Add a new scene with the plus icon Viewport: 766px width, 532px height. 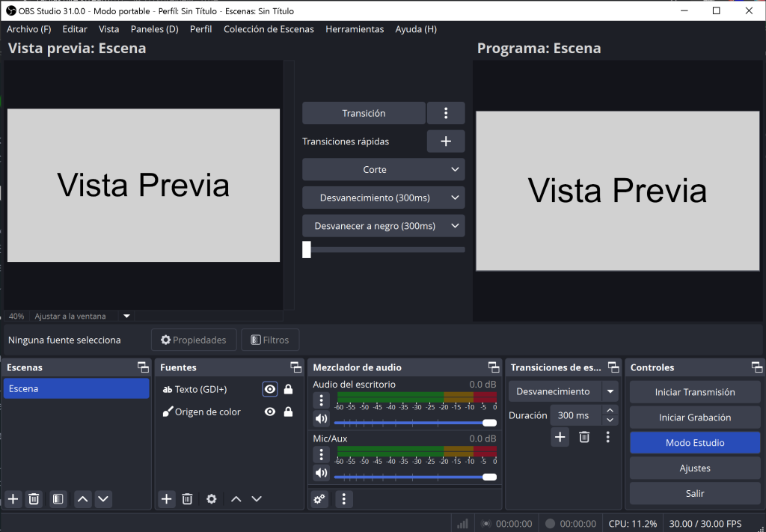(12, 499)
